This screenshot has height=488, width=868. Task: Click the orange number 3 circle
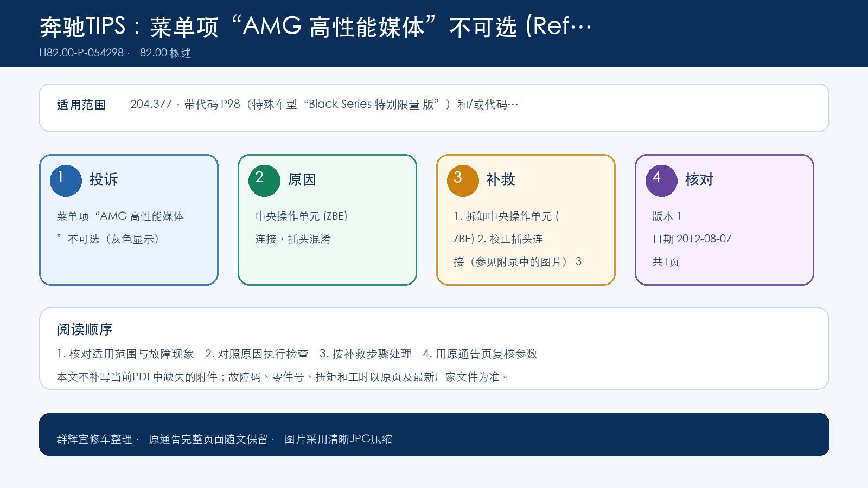click(x=463, y=181)
